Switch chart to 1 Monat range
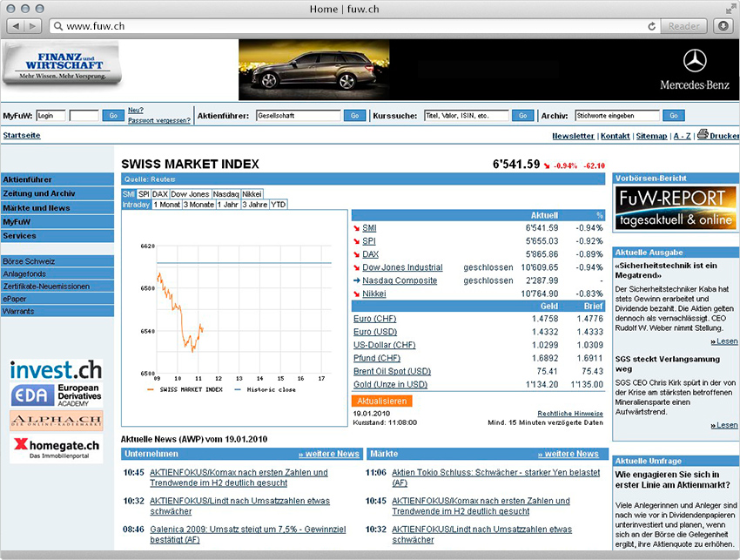The height and width of the screenshot is (560, 740). [x=167, y=205]
